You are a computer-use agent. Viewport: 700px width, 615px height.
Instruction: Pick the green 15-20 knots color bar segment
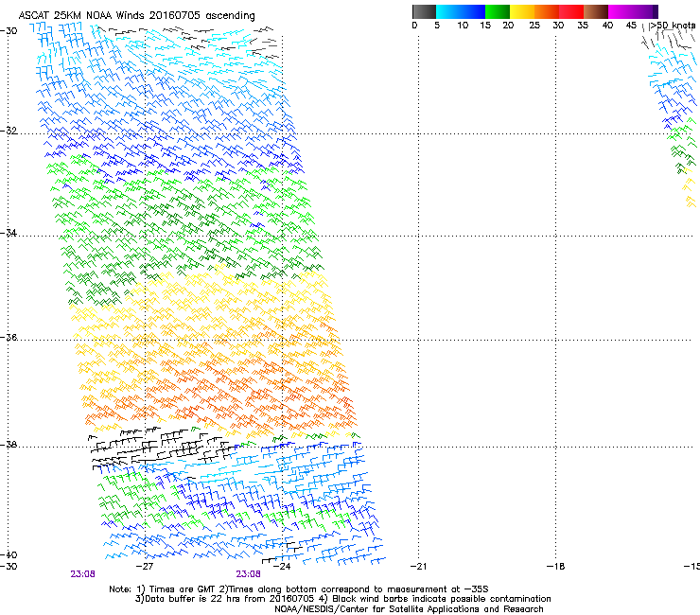498,11
